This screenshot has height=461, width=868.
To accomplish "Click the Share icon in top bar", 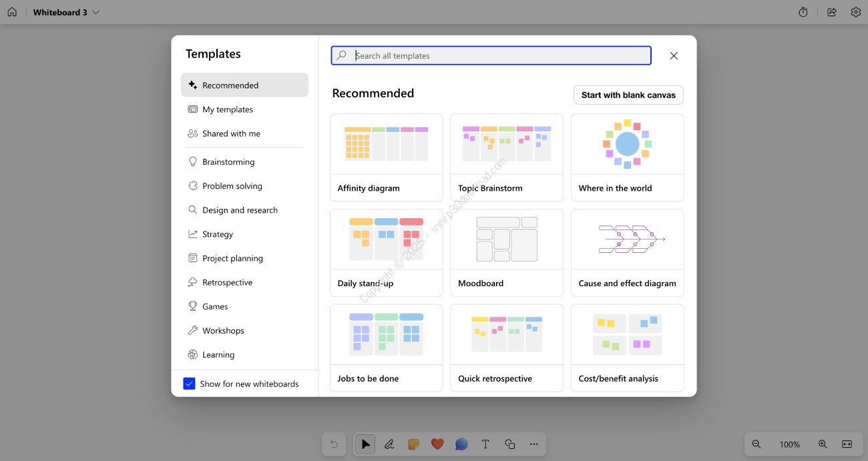I will click(x=831, y=12).
